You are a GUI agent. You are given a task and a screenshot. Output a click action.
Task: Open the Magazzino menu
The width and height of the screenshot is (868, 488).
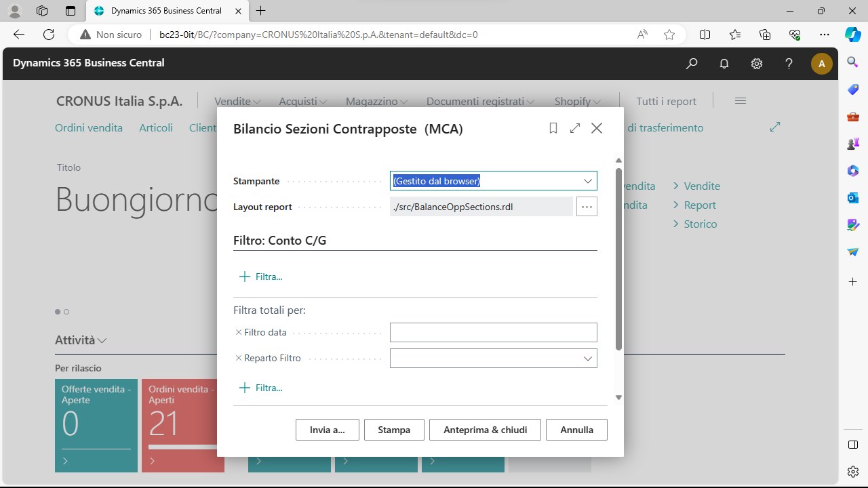(377, 101)
